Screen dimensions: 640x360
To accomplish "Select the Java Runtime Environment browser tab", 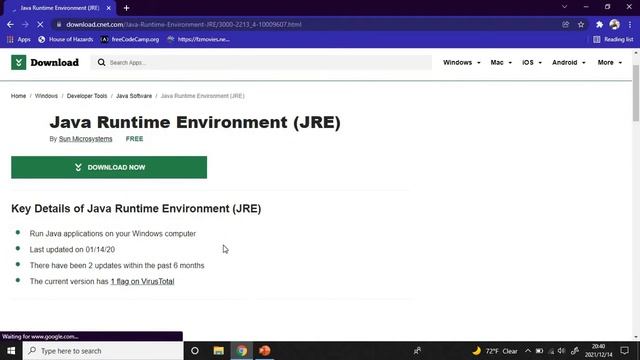I will coord(60,8).
